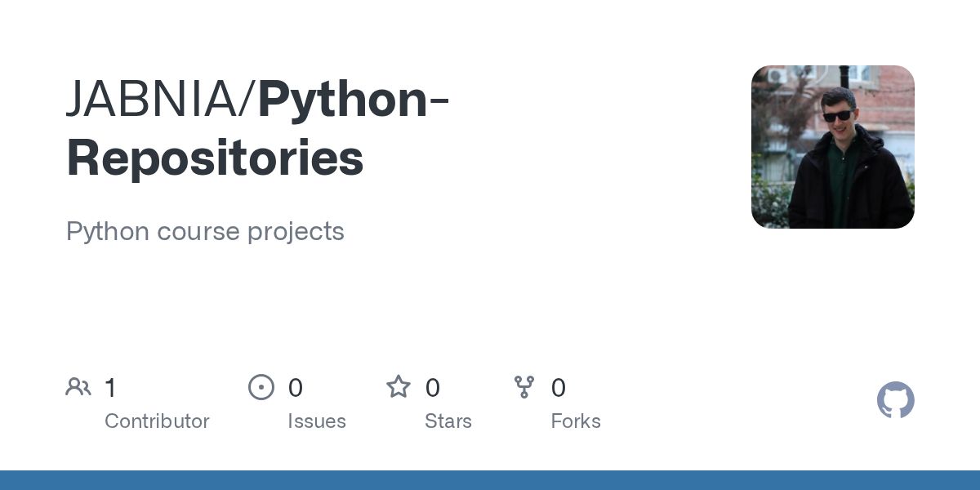Viewport: 980px width, 490px height.
Task: Click the Contributors people icon
Action: coord(78,387)
